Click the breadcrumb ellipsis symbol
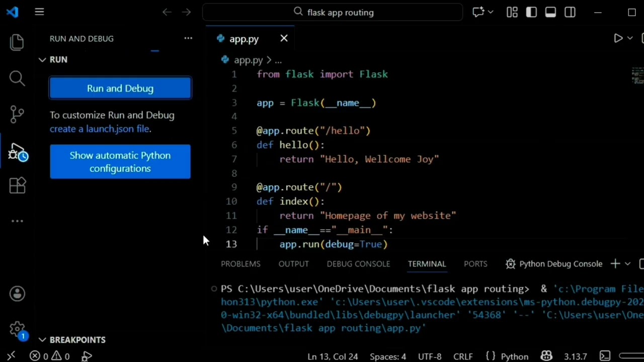Screen dimensions: 644x362 point(278,60)
